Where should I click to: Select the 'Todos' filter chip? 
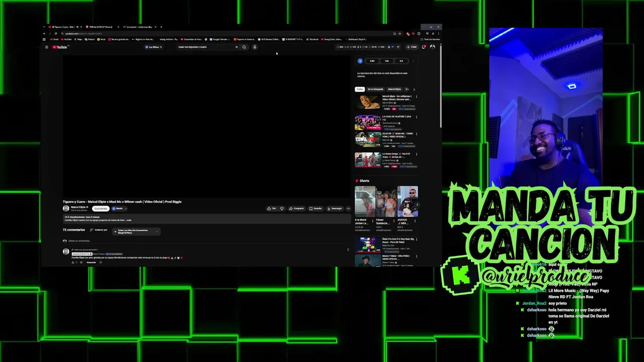point(360,89)
